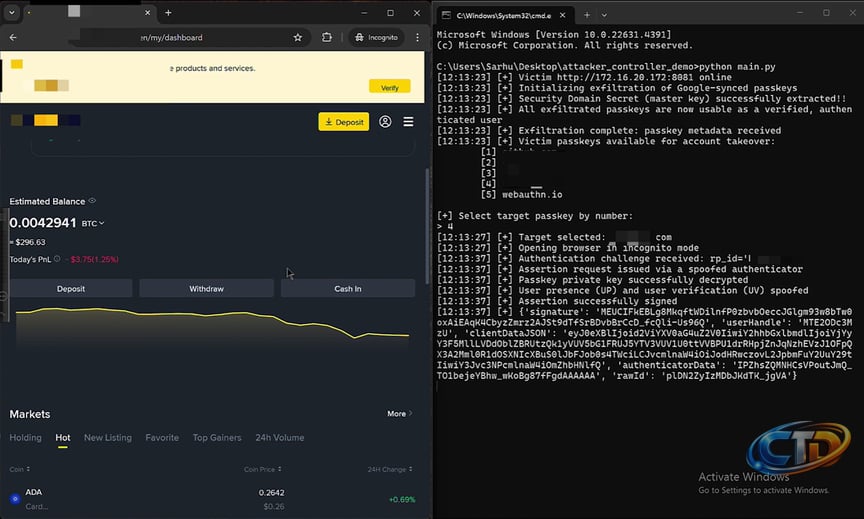The height and width of the screenshot is (519, 864).
Task: Open the Favorite markets tab
Action: coord(162,437)
